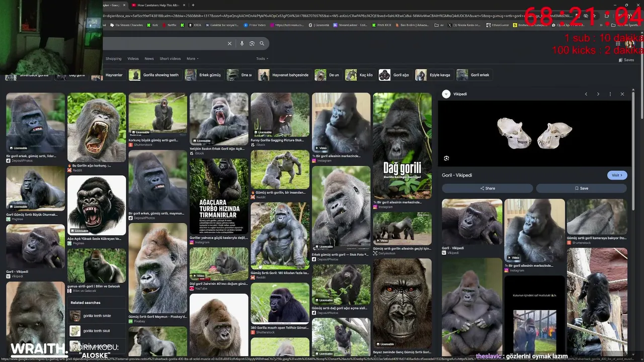The width and height of the screenshot is (644, 362).
Task: Filter by Goril erkek chip
Action: click(474, 75)
